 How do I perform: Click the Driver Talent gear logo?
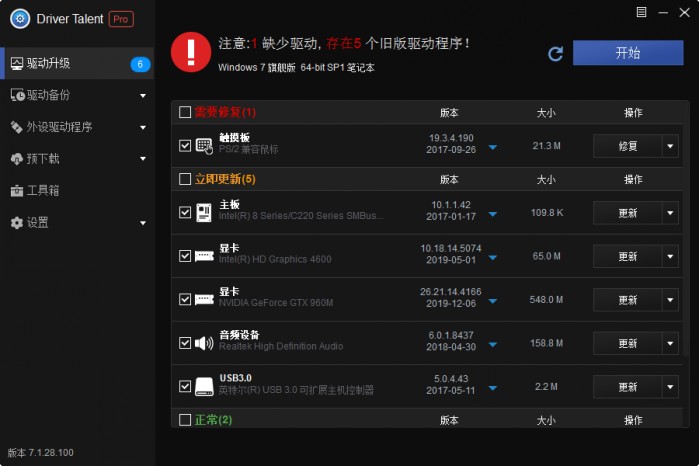pos(19,19)
